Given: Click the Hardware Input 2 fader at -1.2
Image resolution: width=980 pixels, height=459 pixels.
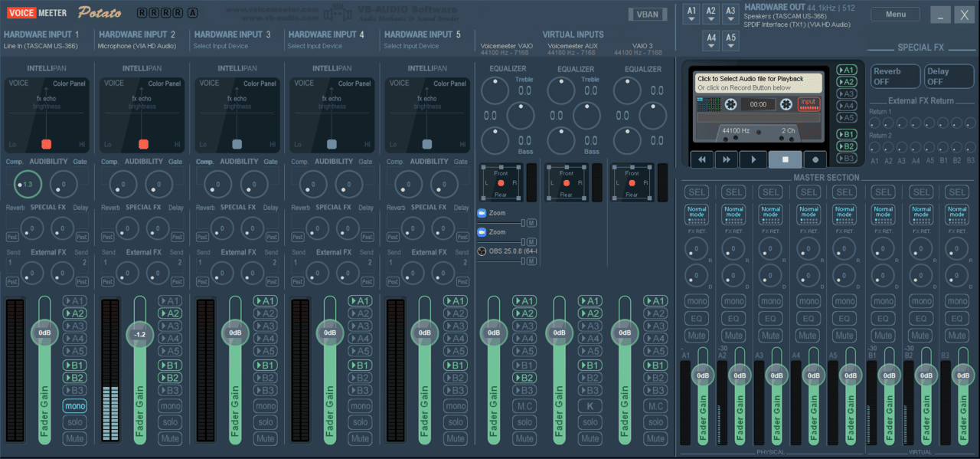Looking at the screenshot, I should pos(139,335).
